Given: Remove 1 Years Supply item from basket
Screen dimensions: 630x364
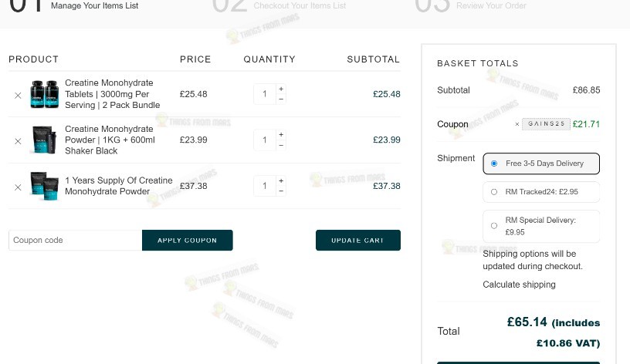Looking at the screenshot, I should (x=18, y=187).
